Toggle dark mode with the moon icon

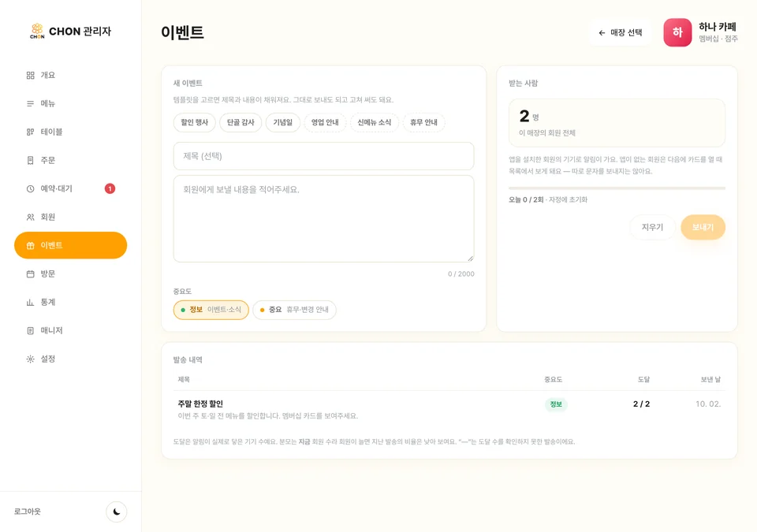point(117,512)
